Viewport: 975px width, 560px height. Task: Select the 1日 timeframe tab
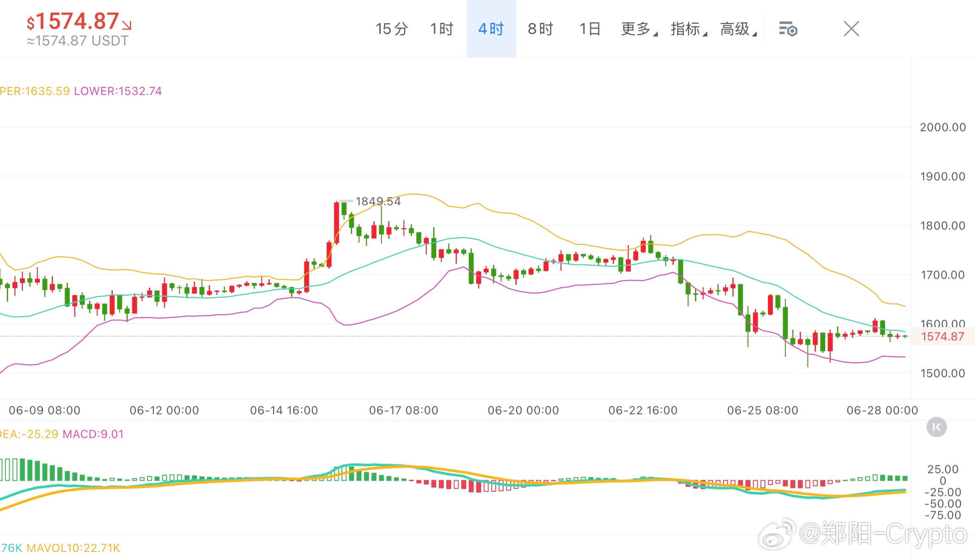(590, 29)
